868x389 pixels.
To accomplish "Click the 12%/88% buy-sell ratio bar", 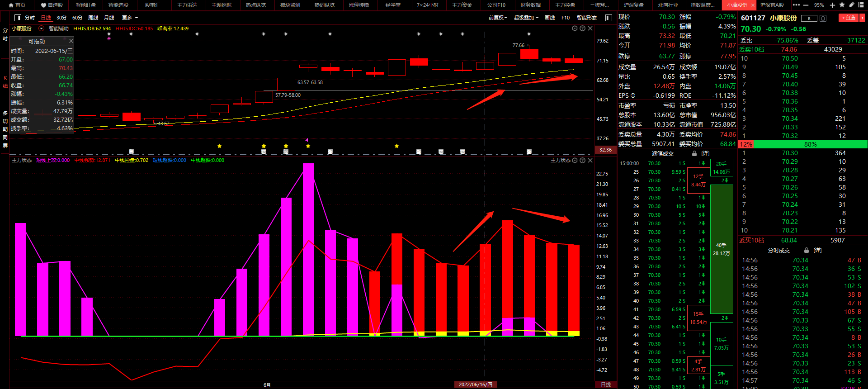I will pyautogui.click(x=803, y=144).
